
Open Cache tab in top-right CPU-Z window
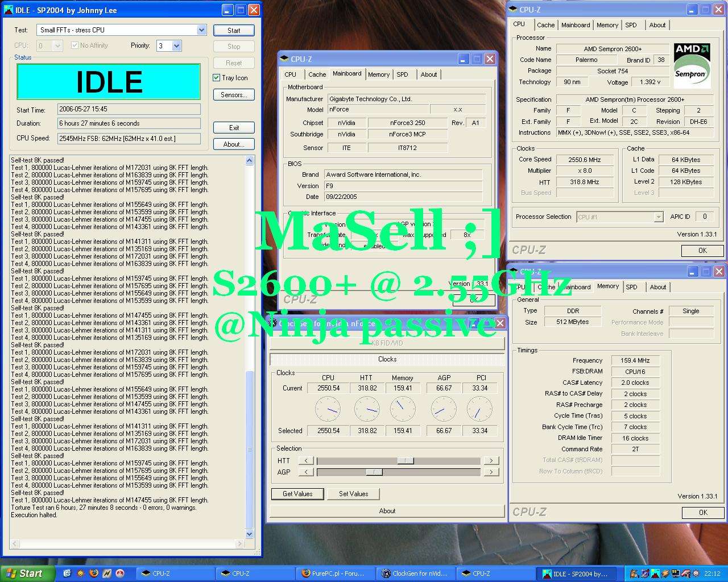pyautogui.click(x=546, y=25)
